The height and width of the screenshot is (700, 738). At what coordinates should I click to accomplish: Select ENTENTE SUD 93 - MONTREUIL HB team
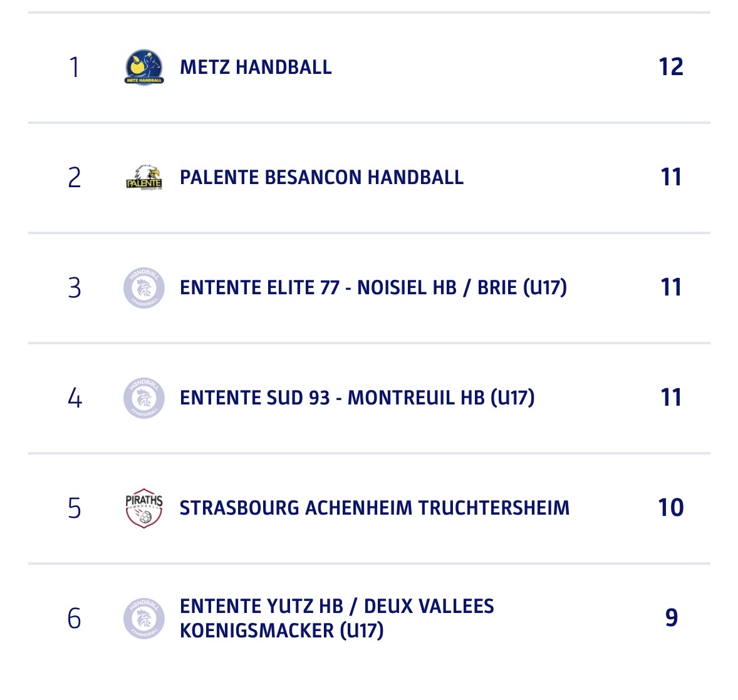point(356,398)
